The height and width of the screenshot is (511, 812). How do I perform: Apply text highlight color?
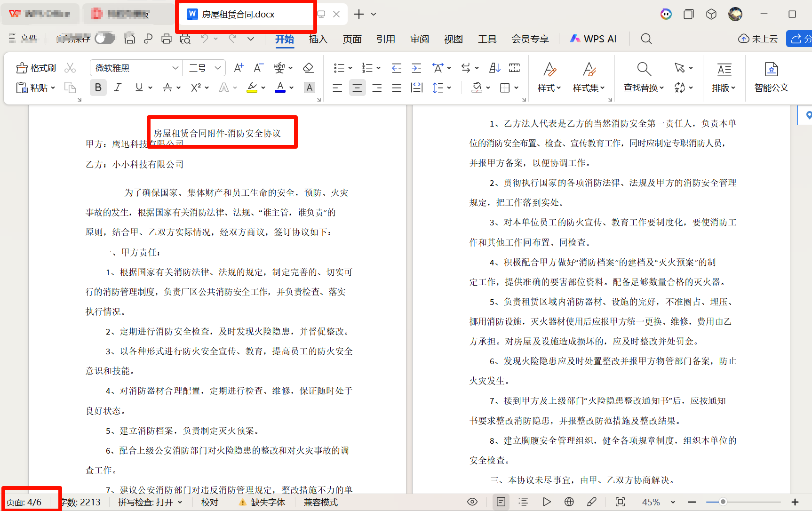pyautogui.click(x=252, y=88)
